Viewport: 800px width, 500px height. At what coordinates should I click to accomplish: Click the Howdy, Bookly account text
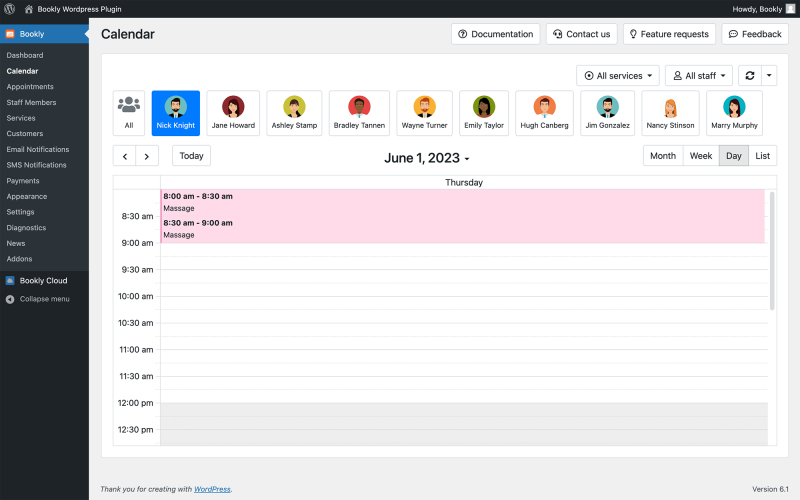(757, 9)
